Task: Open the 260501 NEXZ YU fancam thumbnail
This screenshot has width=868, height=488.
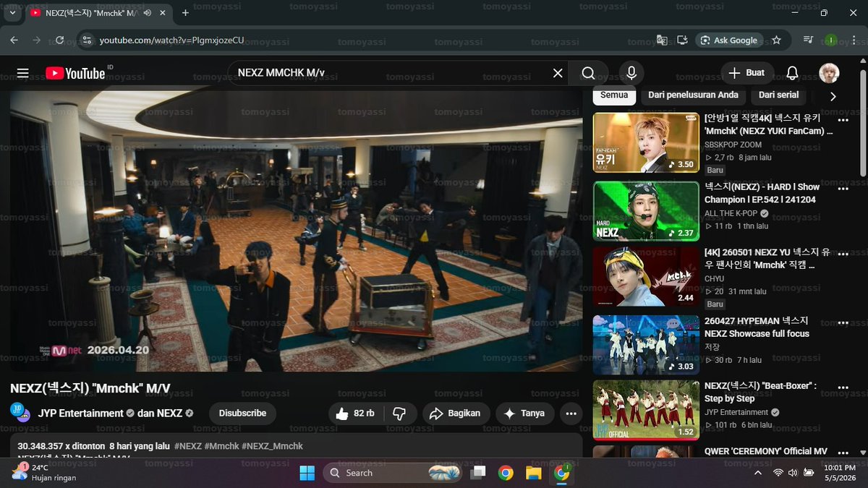Action: coord(646,276)
